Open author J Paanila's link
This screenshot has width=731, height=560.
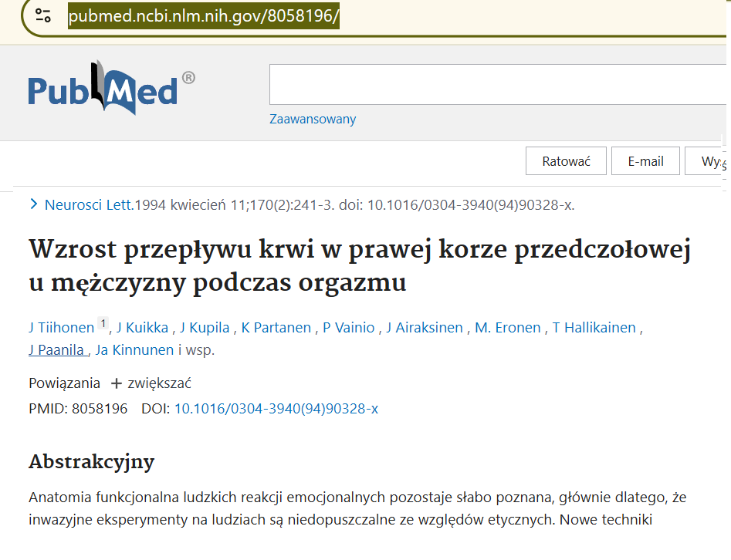coord(57,350)
